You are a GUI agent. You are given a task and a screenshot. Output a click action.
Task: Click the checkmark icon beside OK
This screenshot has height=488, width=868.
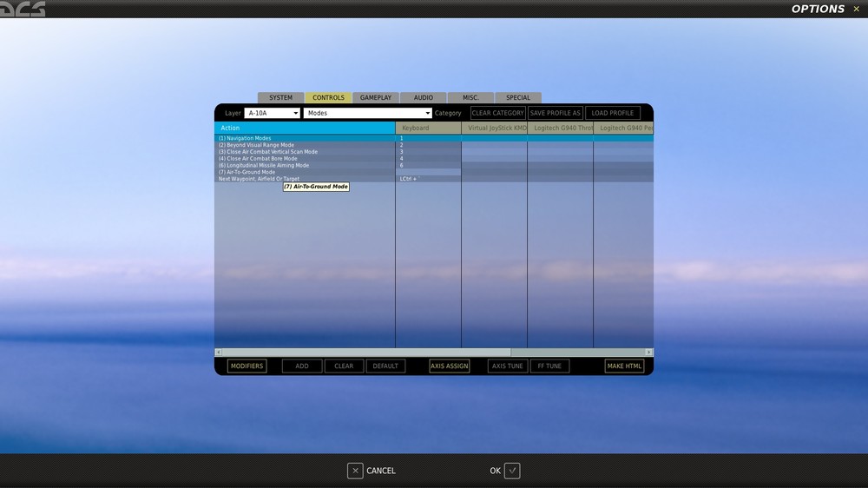click(x=512, y=471)
